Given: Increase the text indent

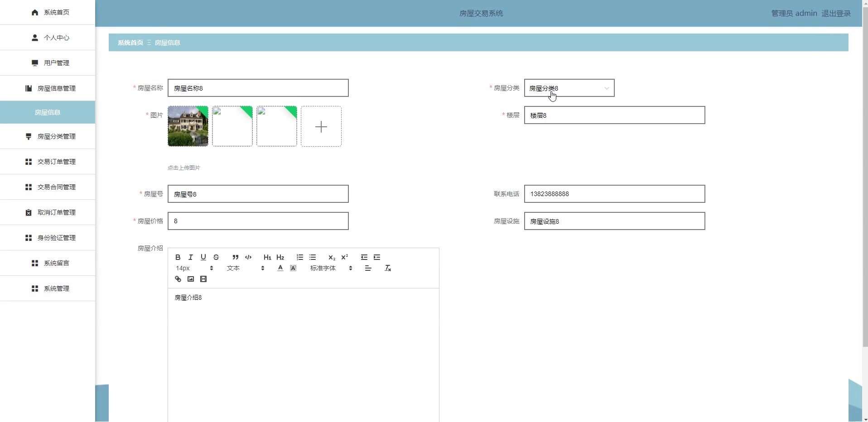Looking at the screenshot, I should coord(377,257).
